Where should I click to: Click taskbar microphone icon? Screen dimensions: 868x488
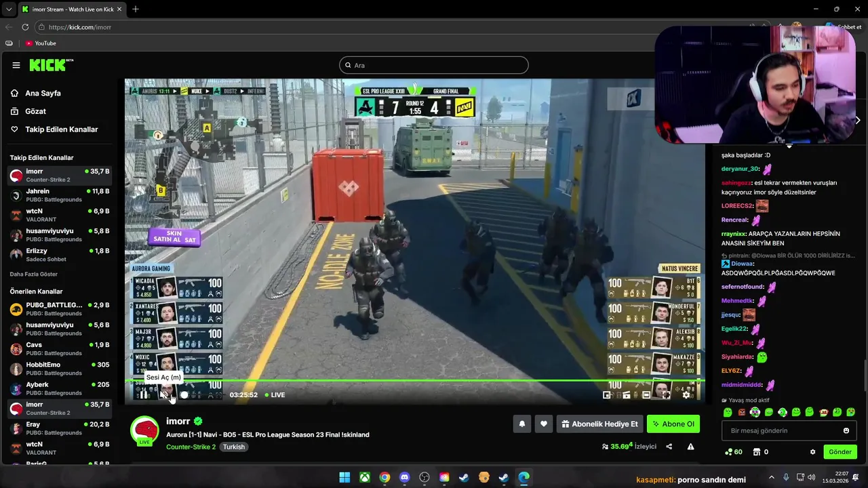point(786,477)
